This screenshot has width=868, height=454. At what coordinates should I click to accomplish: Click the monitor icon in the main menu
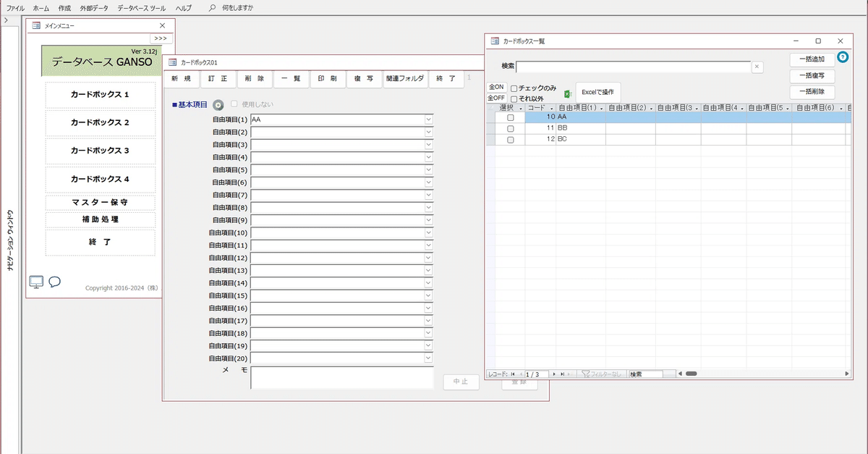[x=36, y=282]
